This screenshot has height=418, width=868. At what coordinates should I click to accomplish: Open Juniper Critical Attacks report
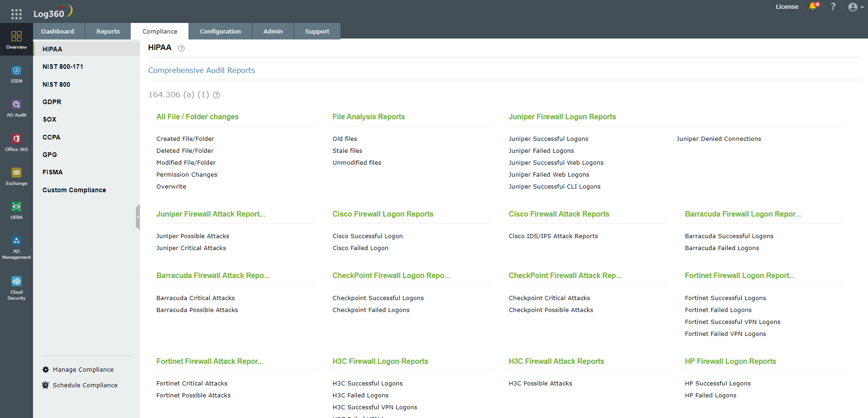click(191, 248)
